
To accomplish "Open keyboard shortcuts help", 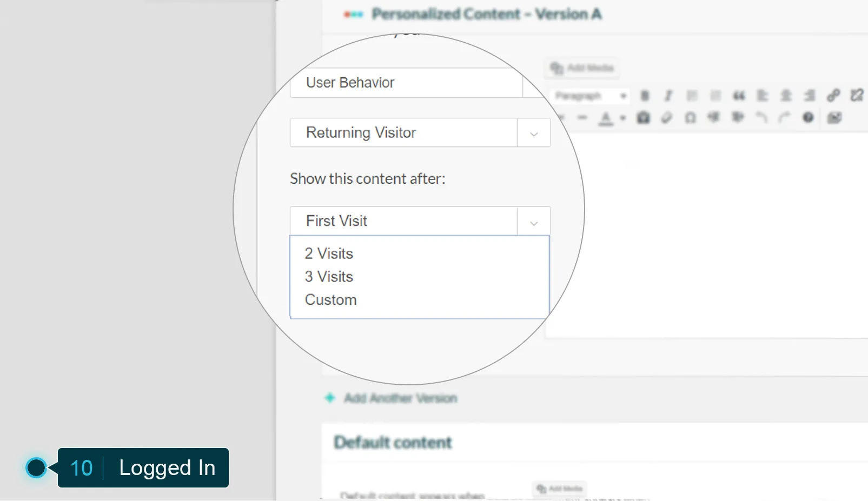I will [807, 117].
